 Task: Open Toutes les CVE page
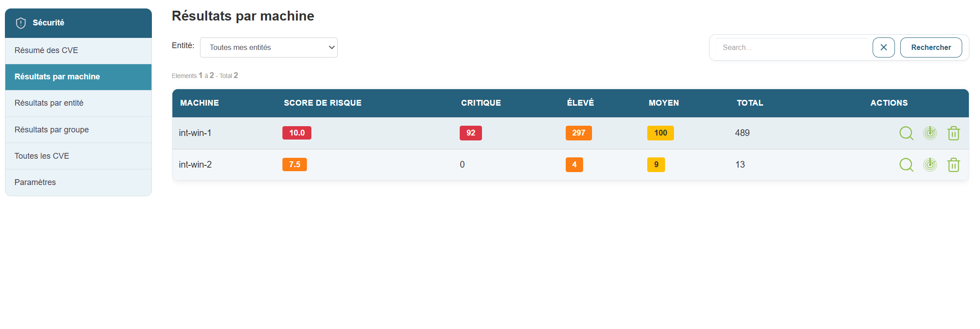(42, 156)
